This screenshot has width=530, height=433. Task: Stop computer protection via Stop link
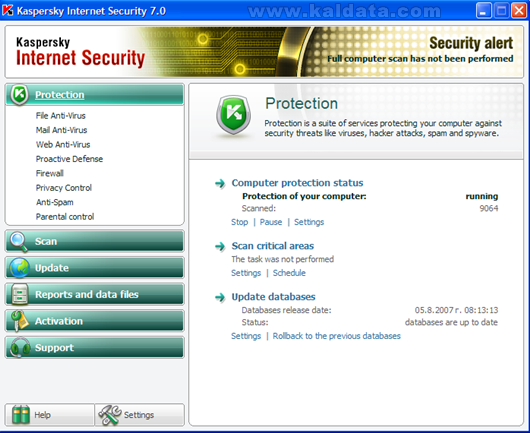click(240, 222)
